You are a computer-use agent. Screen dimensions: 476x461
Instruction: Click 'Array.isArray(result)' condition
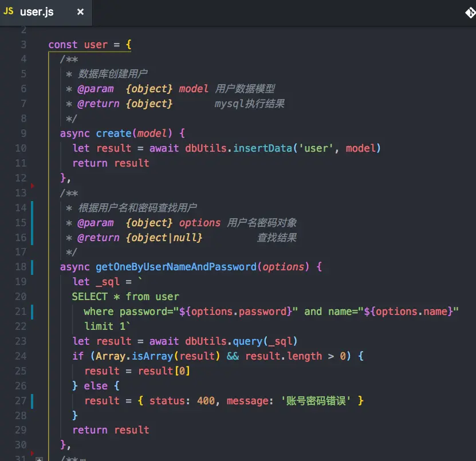(158, 356)
